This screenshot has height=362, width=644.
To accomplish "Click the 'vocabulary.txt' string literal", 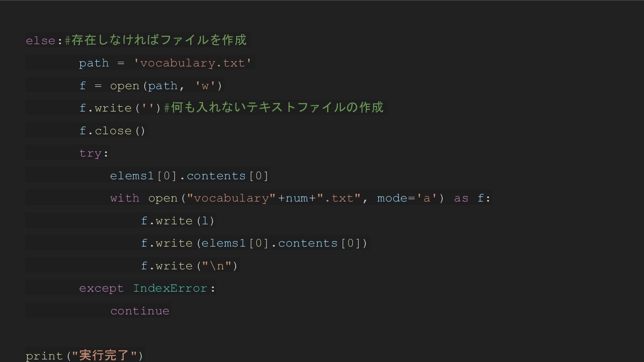I will 192,63.
